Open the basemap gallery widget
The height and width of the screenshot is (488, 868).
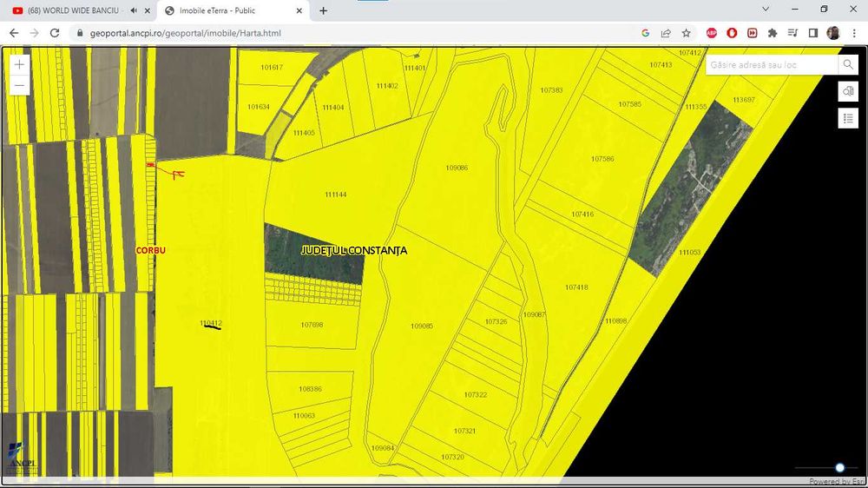click(848, 92)
